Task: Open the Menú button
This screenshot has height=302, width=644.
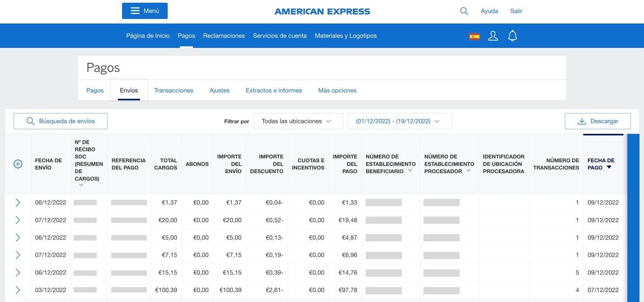Action: [x=145, y=11]
